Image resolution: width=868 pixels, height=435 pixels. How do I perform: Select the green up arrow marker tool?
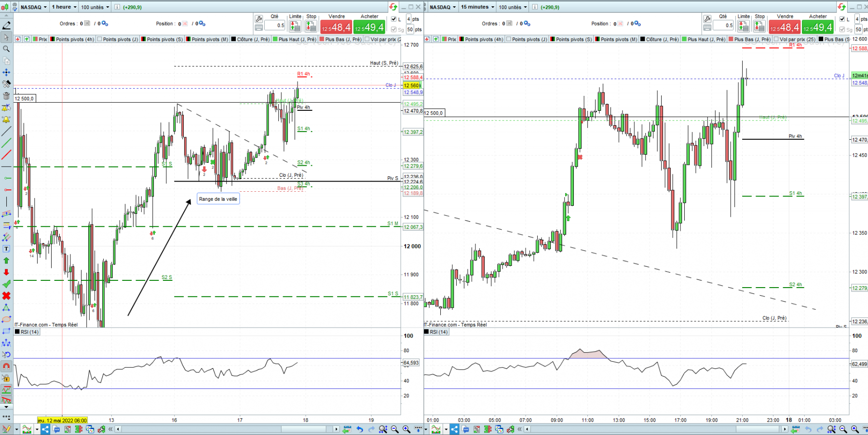(6, 260)
